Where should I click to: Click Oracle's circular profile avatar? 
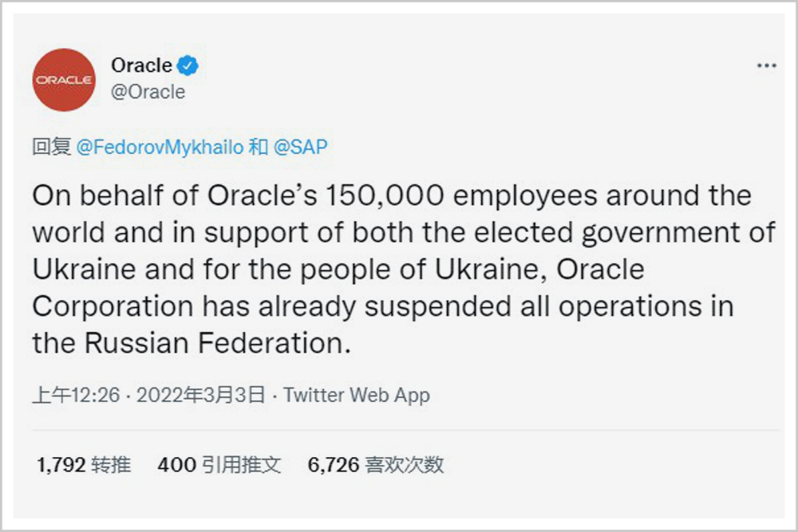(63, 81)
